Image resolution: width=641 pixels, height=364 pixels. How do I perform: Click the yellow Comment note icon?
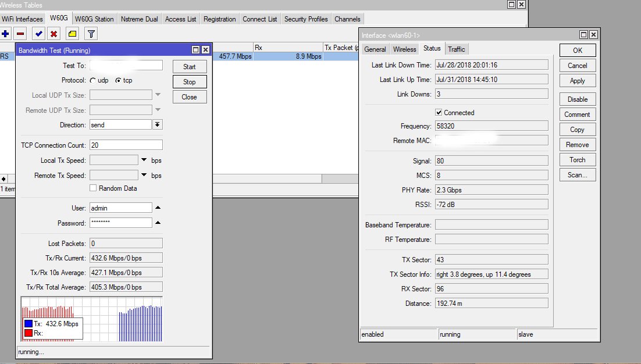(x=72, y=34)
